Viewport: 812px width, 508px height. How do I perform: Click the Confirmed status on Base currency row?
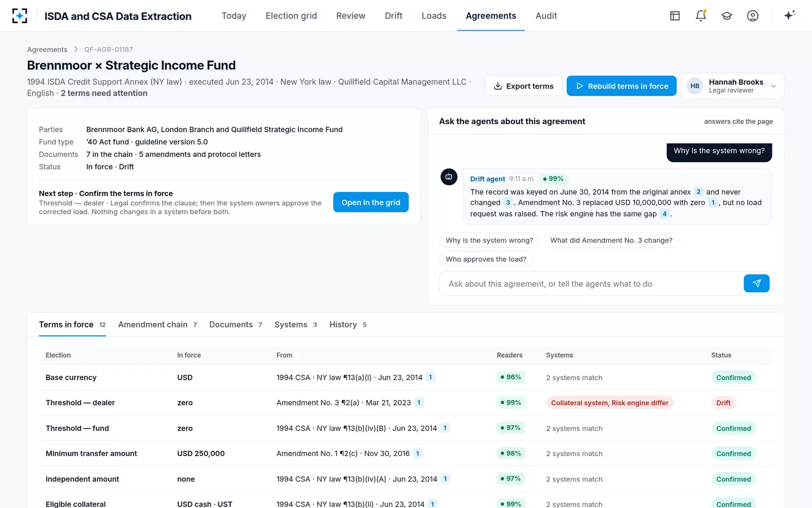pos(734,378)
